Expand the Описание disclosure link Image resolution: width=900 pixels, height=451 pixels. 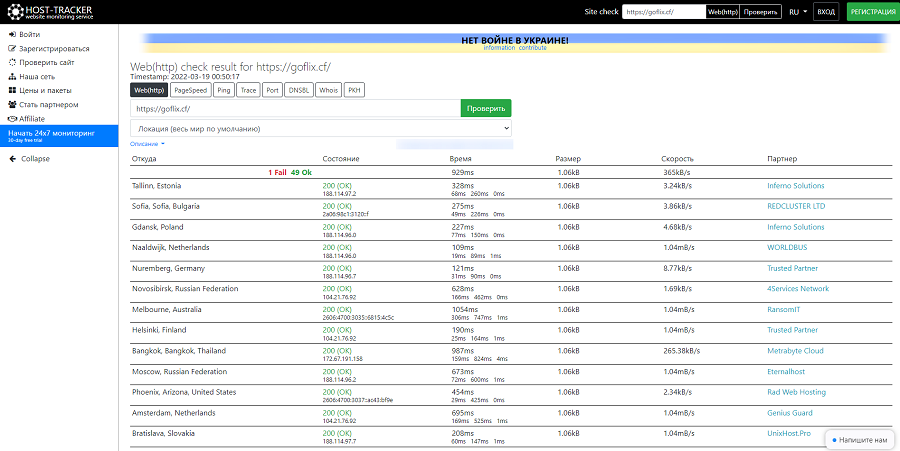coord(148,144)
